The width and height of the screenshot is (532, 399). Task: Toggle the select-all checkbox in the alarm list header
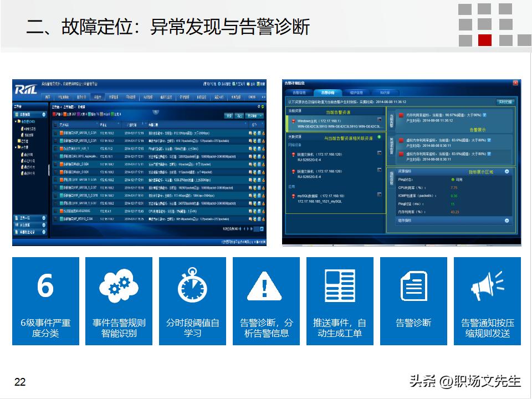(x=55, y=124)
